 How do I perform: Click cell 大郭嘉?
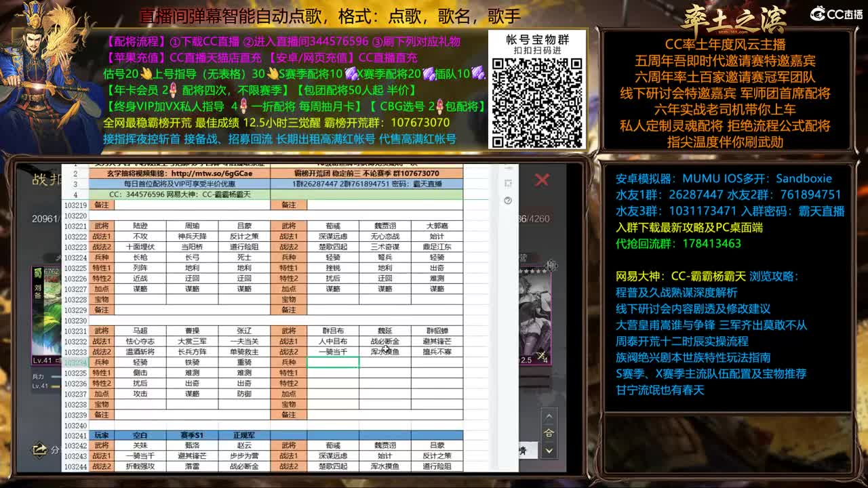437,226
